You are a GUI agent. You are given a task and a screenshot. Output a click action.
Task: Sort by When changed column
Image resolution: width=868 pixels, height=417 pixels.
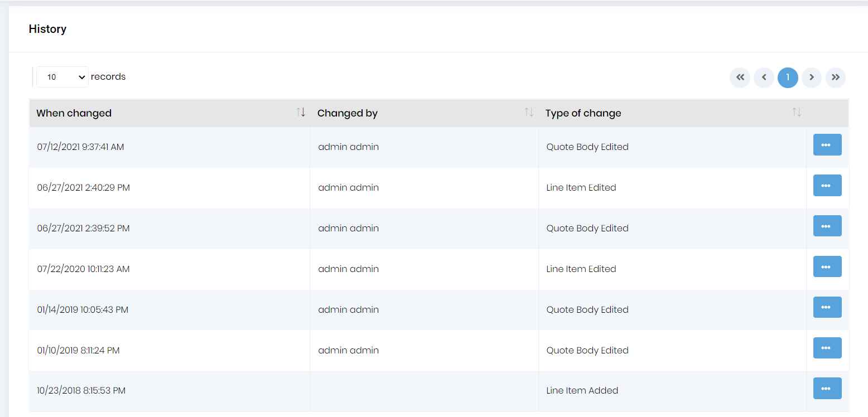click(x=301, y=113)
